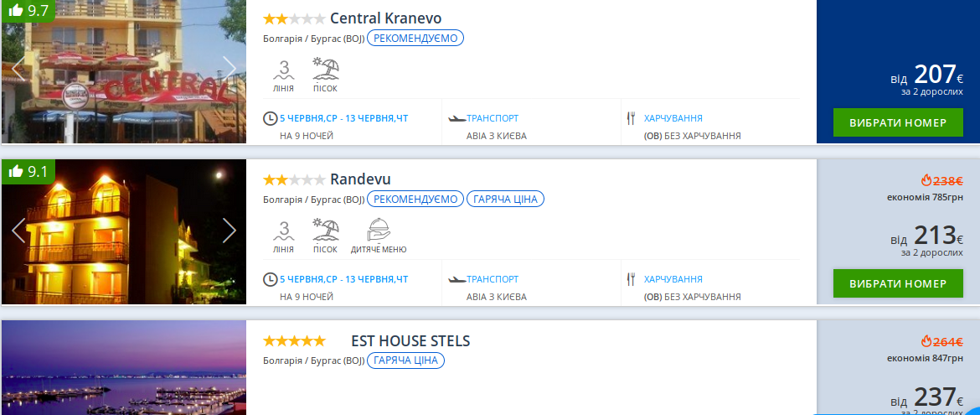This screenshot has width=980, height=415.
Task: Click the thumbs-up 9.7 rating badge
Action: coord(28,11)
